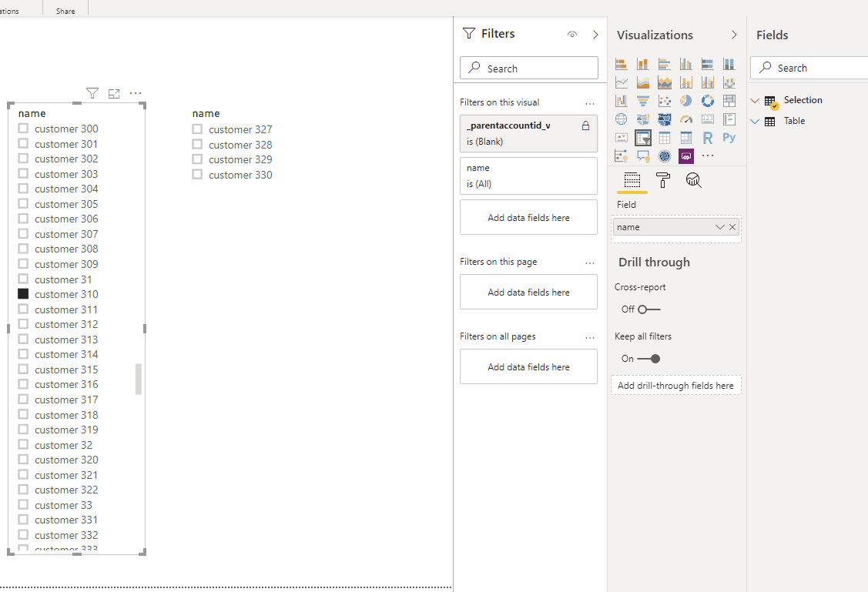The width and height of the screenshot is (868, 592).
Task: Select the stacked bar chart visual
Action: pos(621,64)
